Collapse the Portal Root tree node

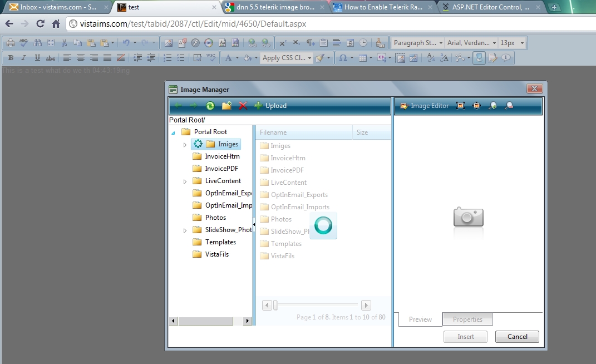(x=173, y=133)
